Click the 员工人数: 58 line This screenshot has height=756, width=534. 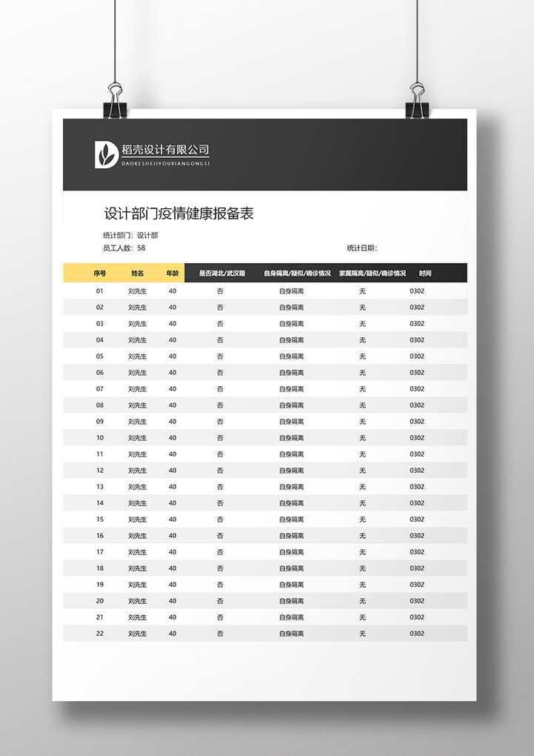[124, 248]
